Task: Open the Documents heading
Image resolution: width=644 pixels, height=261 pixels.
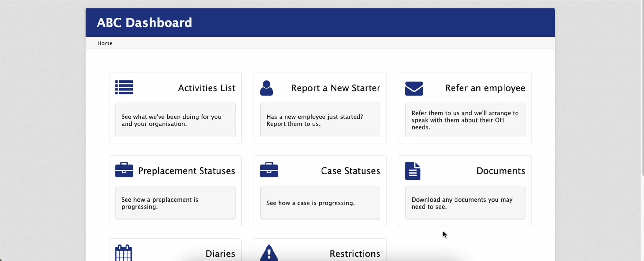Action: point(501,171)
